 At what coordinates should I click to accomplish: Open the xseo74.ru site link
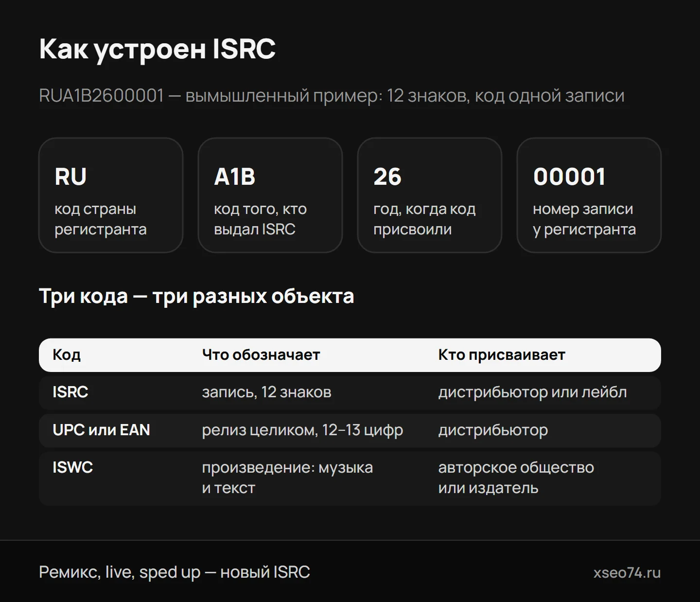tap(627, 573)
